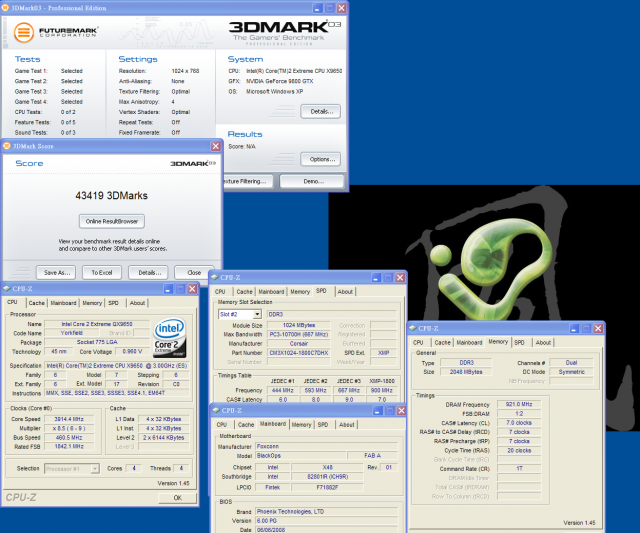Click Details... in the 3DMark Score window
640x533 pixels.
[149, 273]
